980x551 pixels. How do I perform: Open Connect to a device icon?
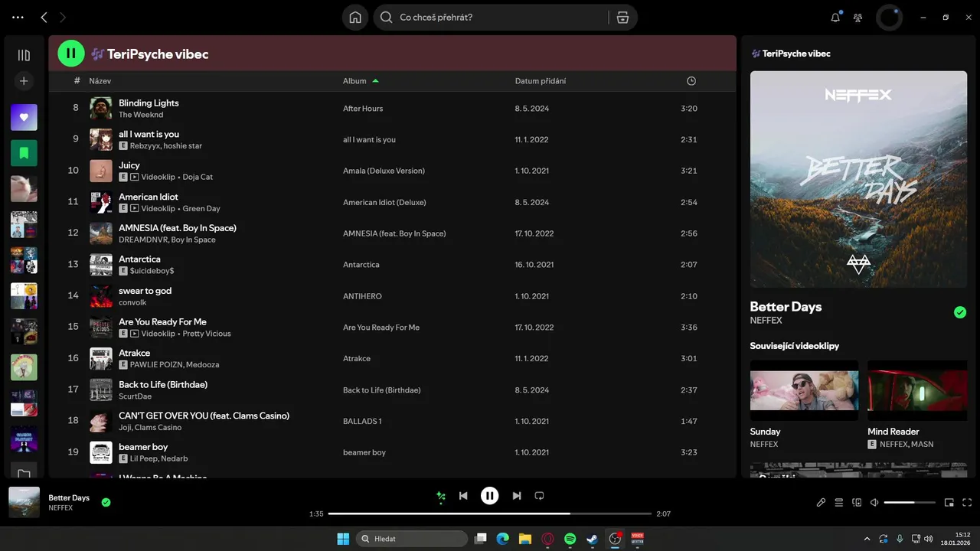pos(857,503)
